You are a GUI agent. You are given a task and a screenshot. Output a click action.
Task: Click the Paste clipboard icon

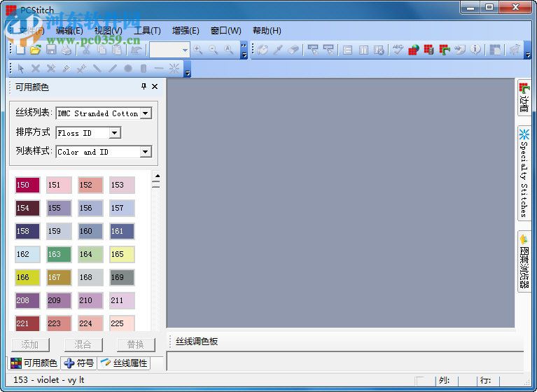click(117, 50)
